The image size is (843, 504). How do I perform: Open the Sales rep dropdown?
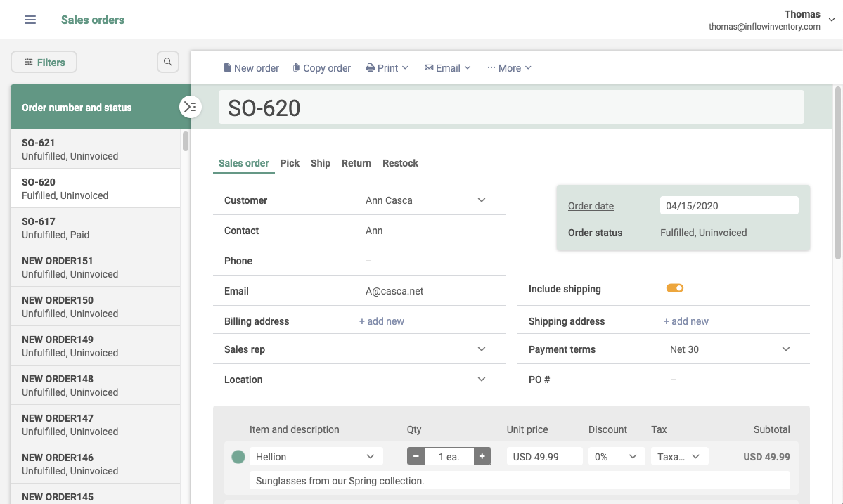click(481, 349)
